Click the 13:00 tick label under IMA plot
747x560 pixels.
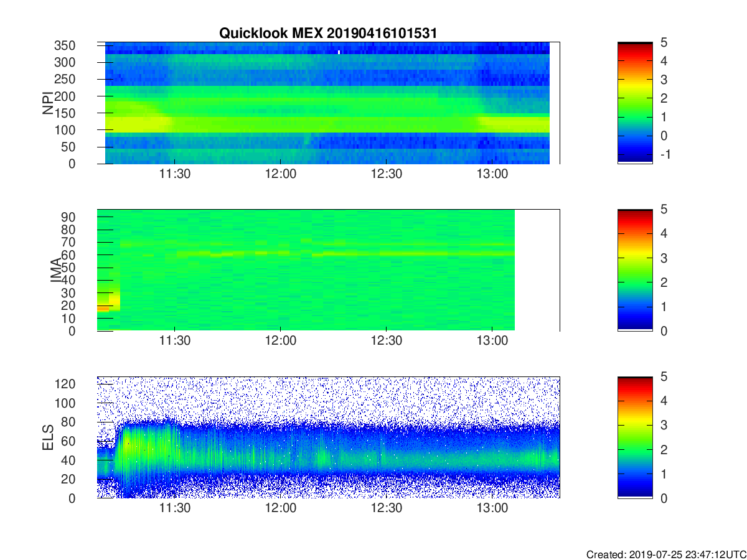[492, 342]
